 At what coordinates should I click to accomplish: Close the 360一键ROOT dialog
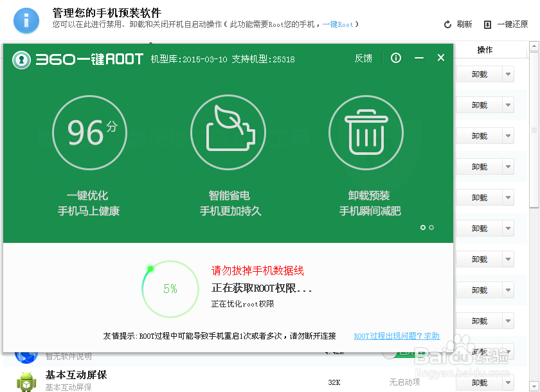(441, 58)
